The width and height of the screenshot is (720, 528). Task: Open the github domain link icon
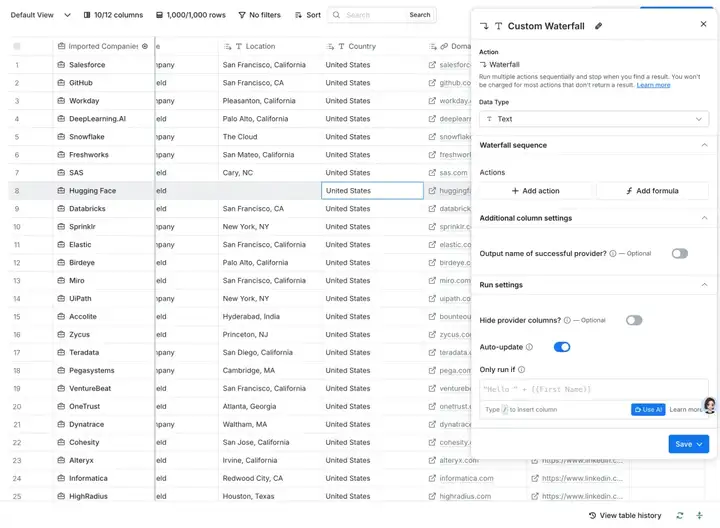(x=432, y=83)
